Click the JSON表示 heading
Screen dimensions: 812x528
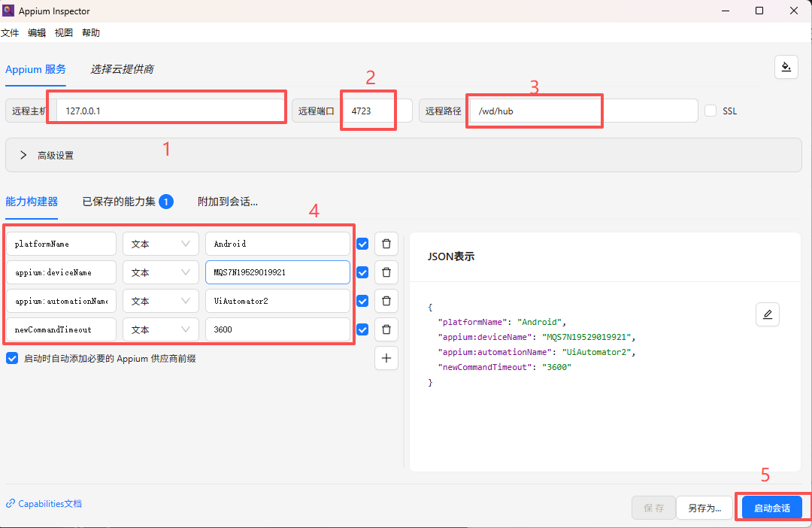click(450, 256)
